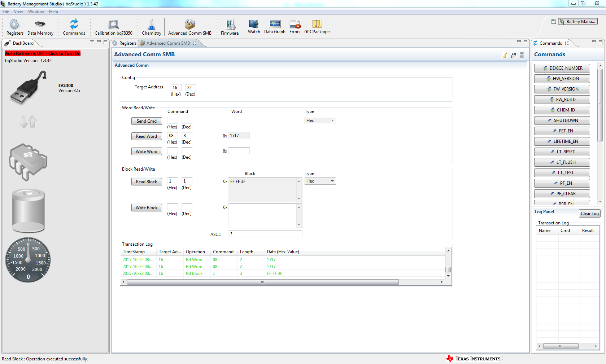Click Battery Mana... perspective button
Viewport: 606px width, 364px height.
click(578, 22)
